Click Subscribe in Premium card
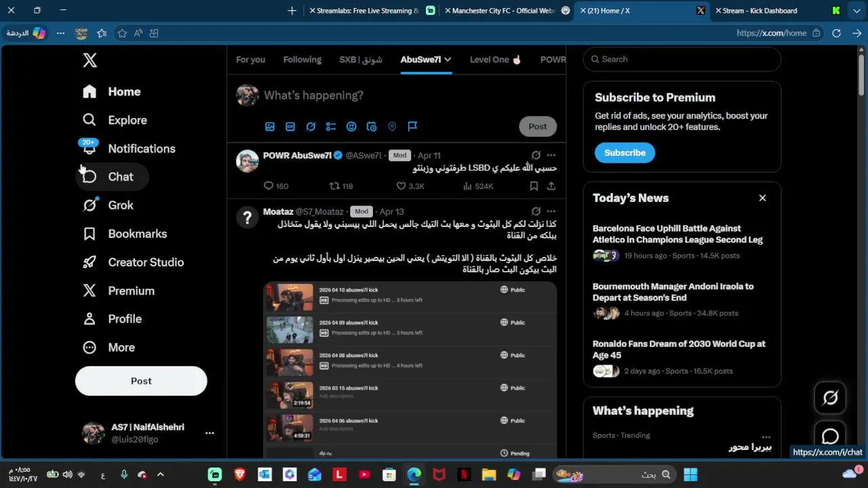 click(625, 152)
